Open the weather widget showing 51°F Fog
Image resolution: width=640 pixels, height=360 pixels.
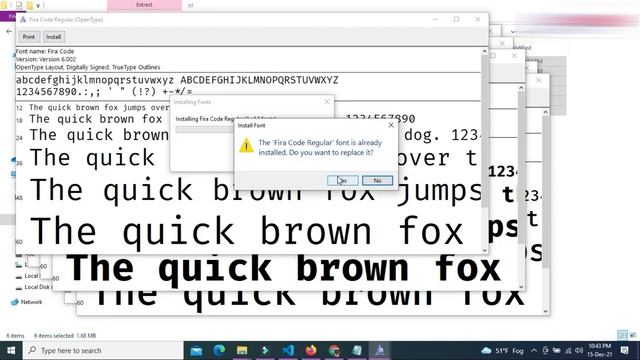point(502,351)
